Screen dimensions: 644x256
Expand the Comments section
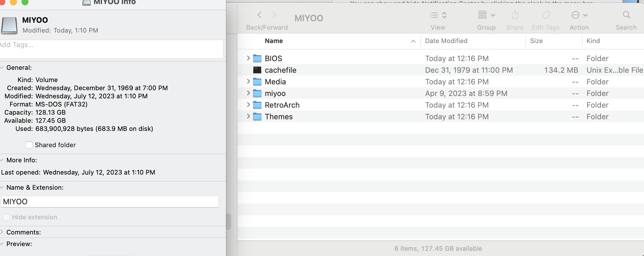click(2, 232)
